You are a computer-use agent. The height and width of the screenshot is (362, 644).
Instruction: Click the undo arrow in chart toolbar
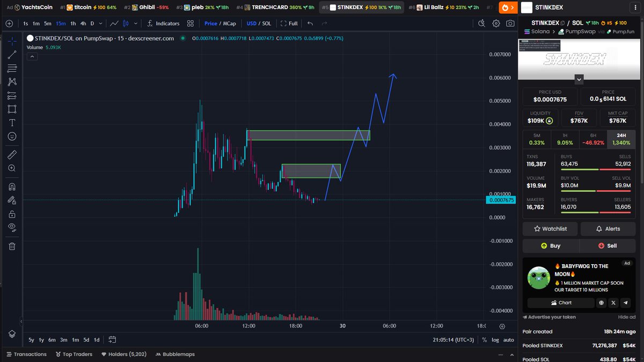[x=310, y=24]
